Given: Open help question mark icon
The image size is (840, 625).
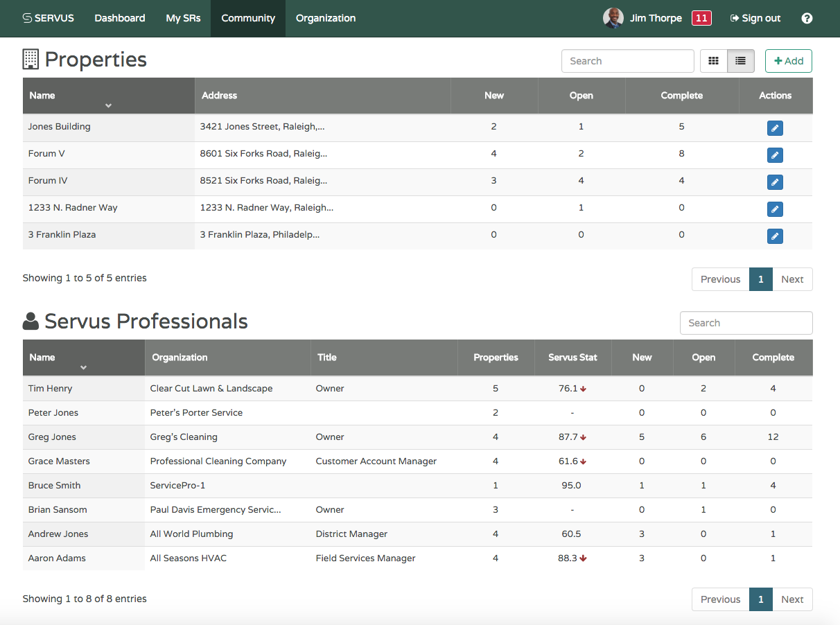Looking at the screenshot, I should pos(807,19).
